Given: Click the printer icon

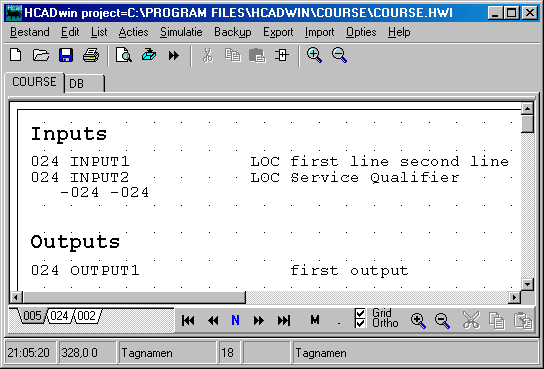Looking at the screenshot, I should (x=91, y=55).
